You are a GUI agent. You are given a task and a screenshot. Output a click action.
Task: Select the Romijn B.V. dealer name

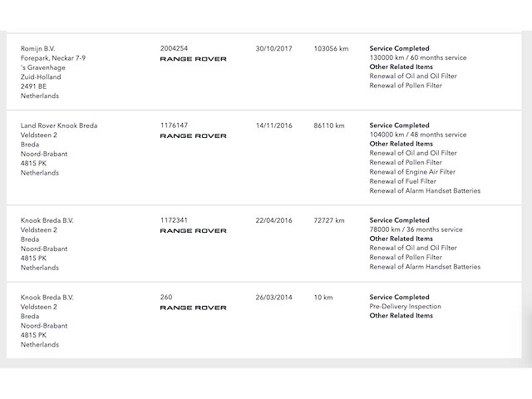click(38, 49)
